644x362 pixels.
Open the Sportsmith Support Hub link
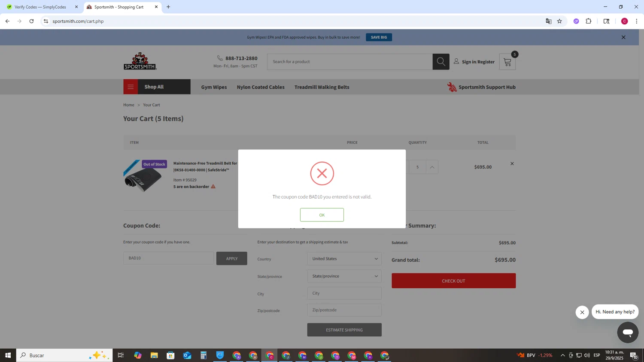tap(481, 87)
